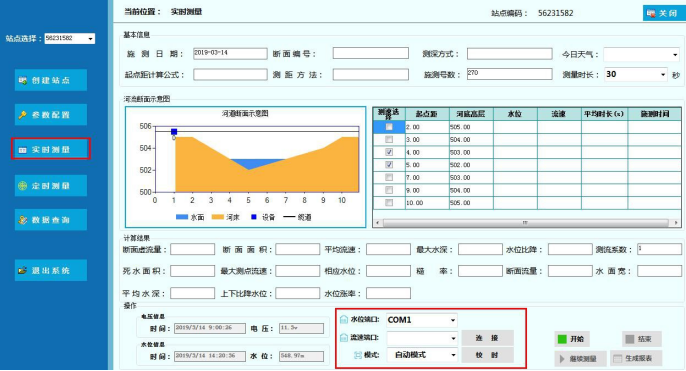Expand the 水位端口 COM1 dropdown
Screen dimensions: 686x371
coord(453,320)
